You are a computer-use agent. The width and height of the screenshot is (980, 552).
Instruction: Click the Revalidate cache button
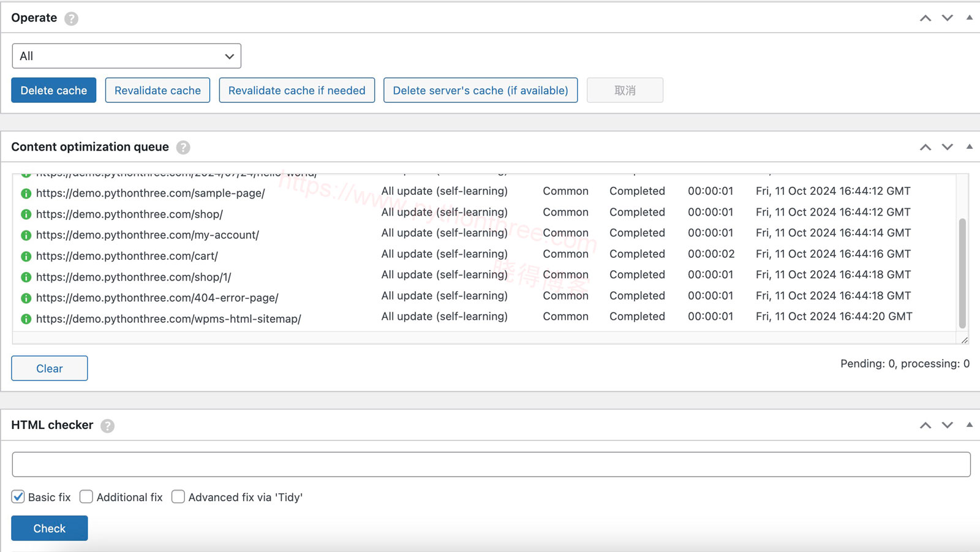pos(157,90)
